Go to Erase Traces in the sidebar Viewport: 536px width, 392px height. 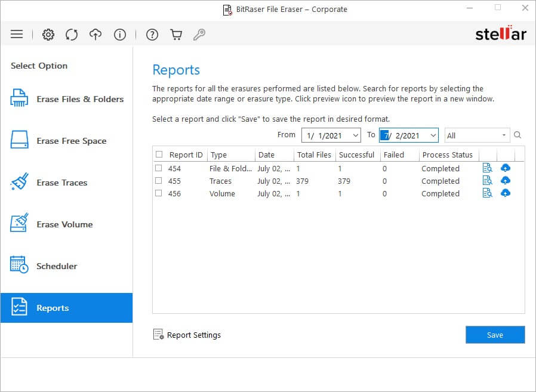pos(61,183)
